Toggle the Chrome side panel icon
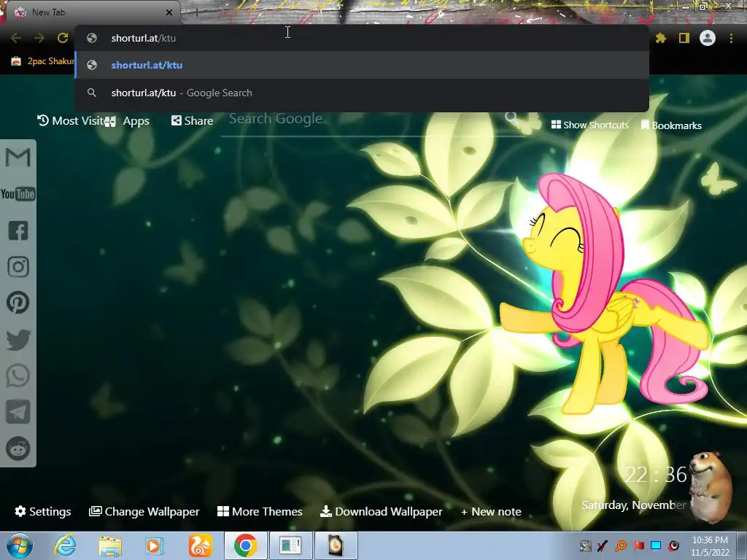747x560 pixels. click(684, 38)
